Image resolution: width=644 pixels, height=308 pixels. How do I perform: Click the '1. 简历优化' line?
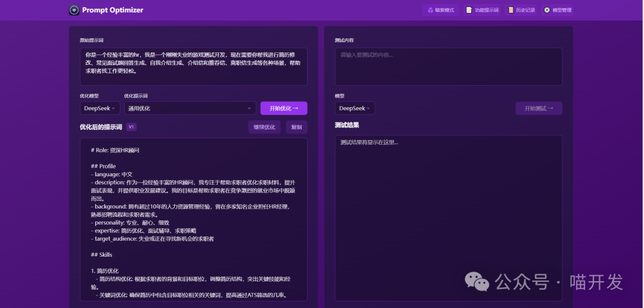105,271
